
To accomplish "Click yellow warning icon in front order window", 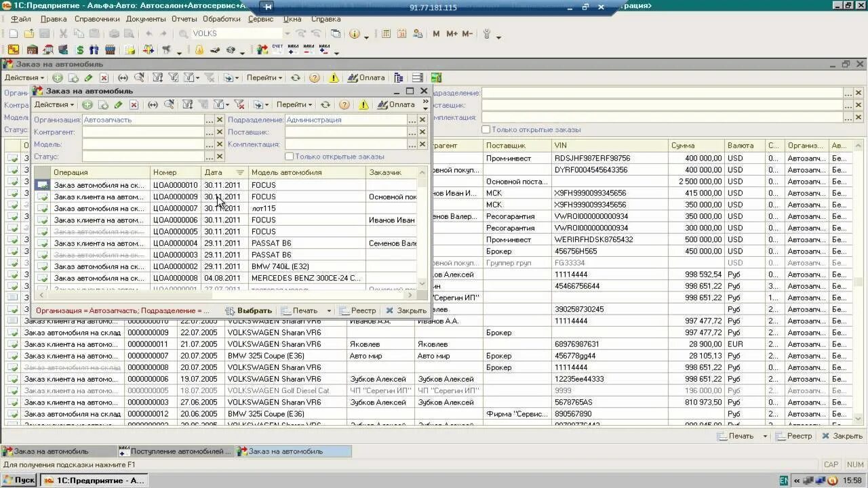I will (363, 104).
